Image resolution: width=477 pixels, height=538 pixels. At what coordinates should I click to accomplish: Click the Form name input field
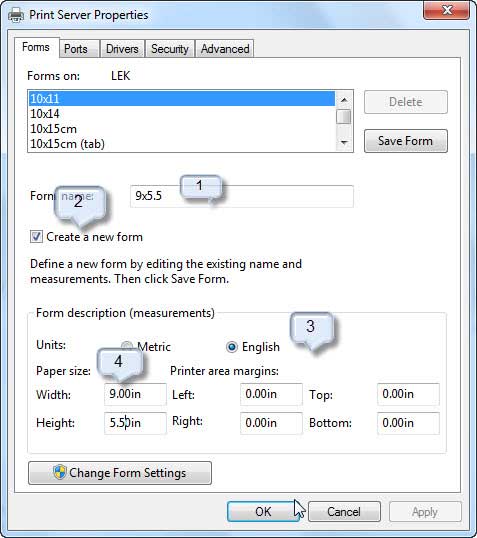click(x=242, y=196)
